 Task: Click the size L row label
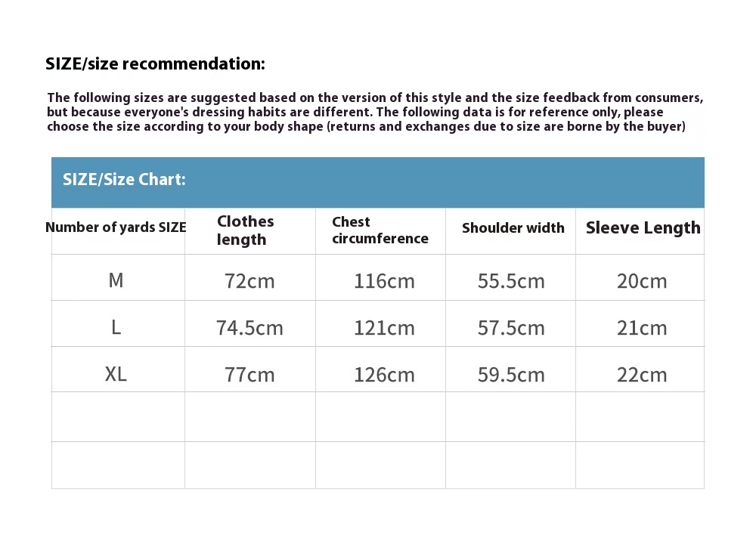coord(116,327)
